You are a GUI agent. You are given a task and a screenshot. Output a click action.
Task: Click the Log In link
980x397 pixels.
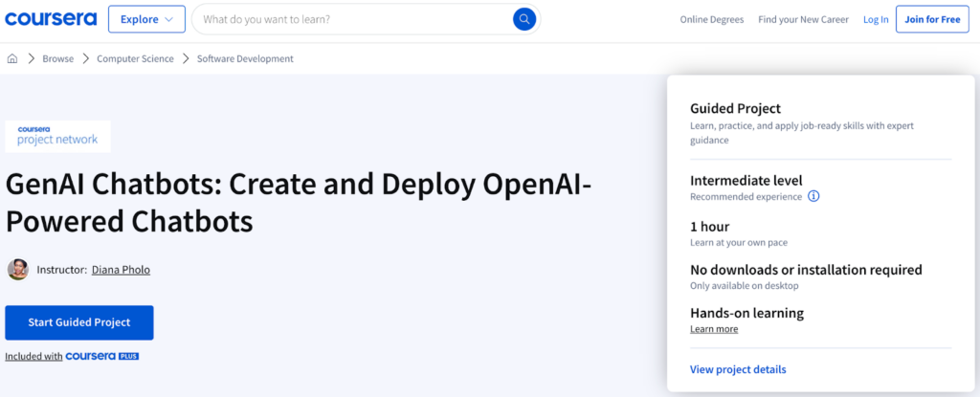tap(876, 19)
